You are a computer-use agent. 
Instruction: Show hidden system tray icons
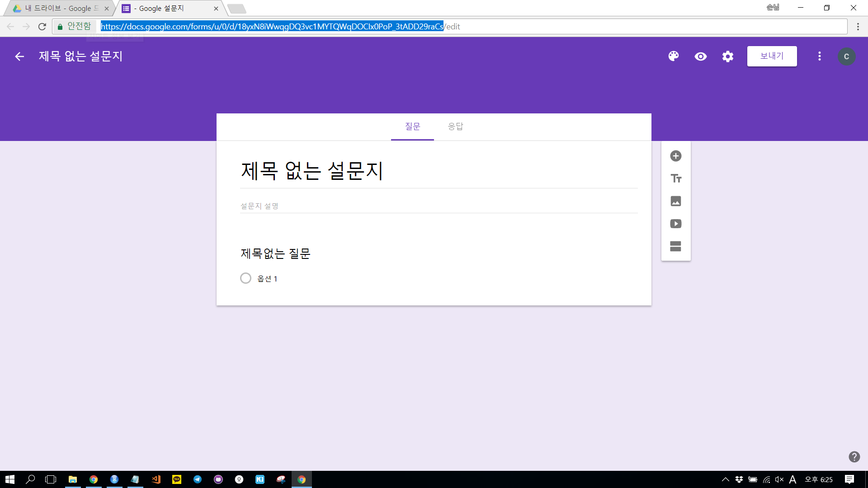pyautogui.click(x=725, y=479)
